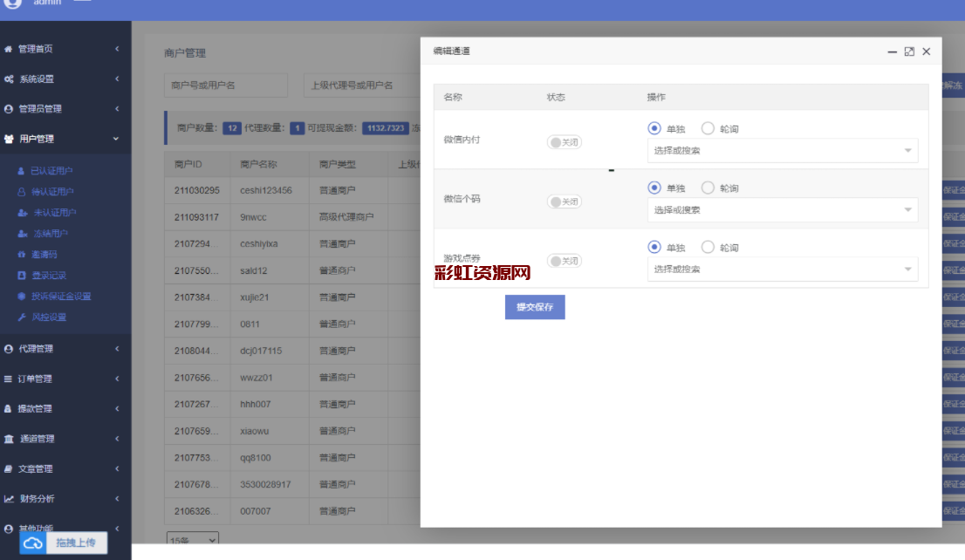Viewport: 965px width, 560px height.
Task: Open the 游戏点券 选择或搜索 dropdown
Action: (782, 270)
